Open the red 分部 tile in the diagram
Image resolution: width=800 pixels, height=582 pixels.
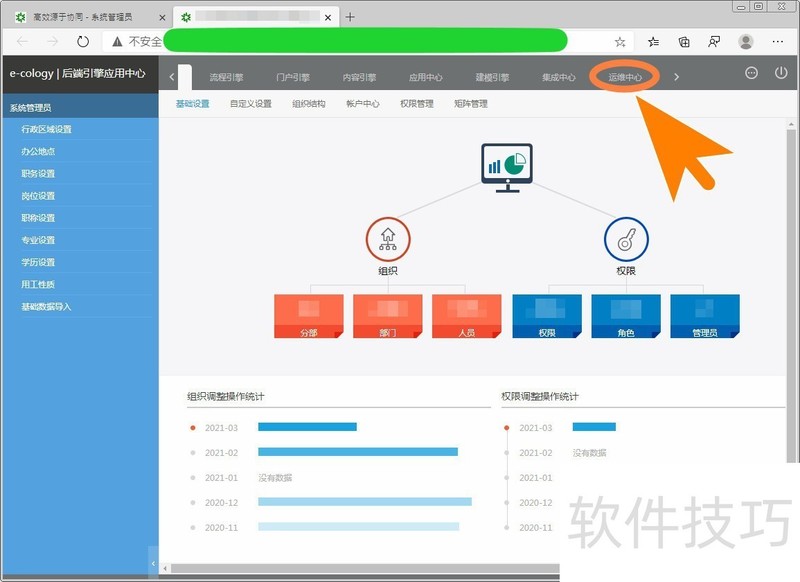pyautogui.click(x=308, y=312)
